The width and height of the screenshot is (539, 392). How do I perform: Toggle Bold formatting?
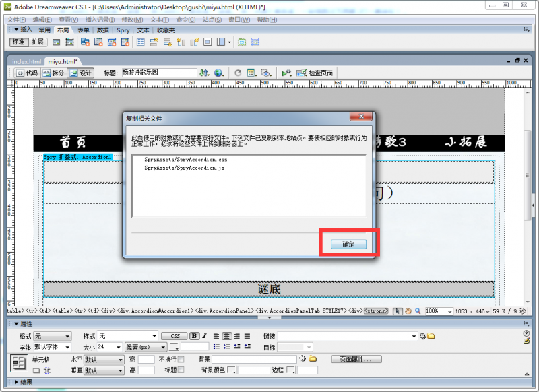pyautogui.click(x=195, y=336)
